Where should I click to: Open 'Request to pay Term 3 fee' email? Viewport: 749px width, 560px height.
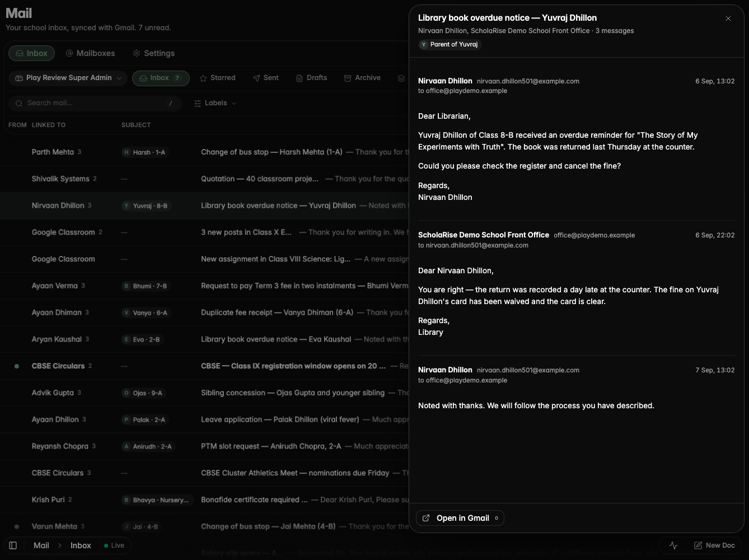click(204, 286)
